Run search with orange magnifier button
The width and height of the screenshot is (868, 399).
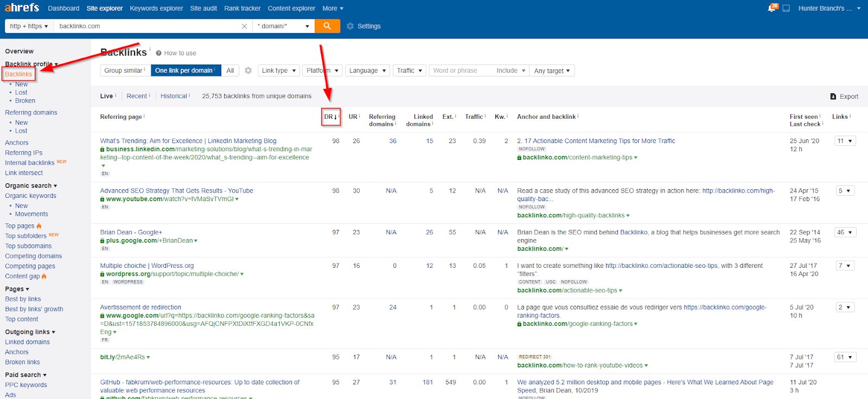pyautogui.click(x=327, y=26)
